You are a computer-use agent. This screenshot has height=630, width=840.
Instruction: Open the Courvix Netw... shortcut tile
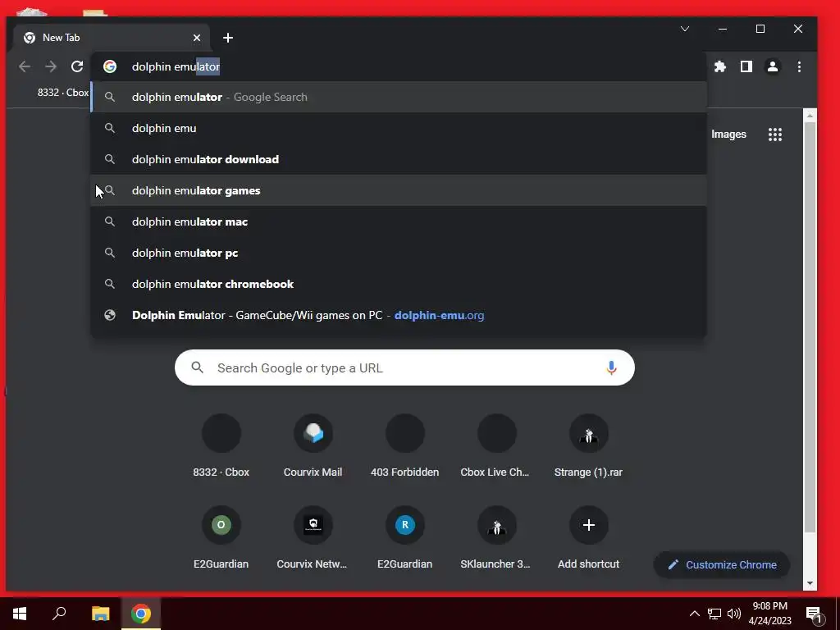tap(313, 537)
